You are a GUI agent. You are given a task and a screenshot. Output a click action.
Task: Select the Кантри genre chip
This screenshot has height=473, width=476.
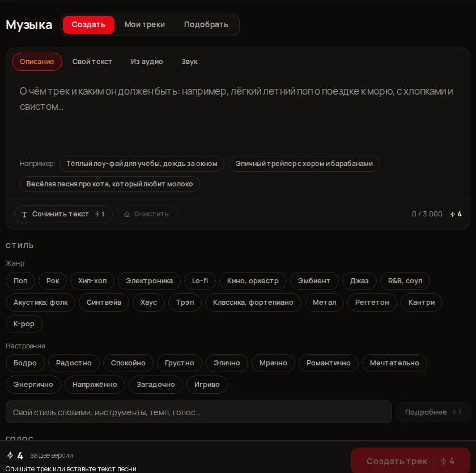[422, 302]
